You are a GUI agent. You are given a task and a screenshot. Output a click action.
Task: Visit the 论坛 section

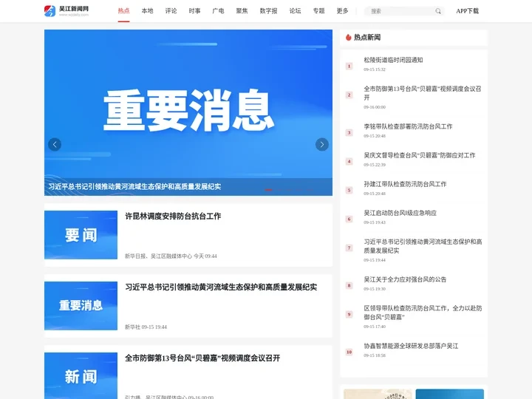[x=295, y=11]
